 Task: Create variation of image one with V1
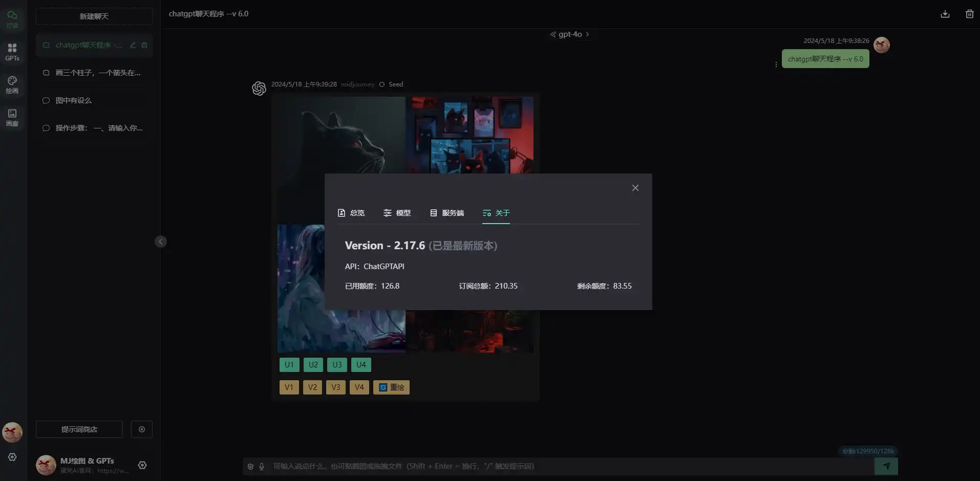(x=289, y=387)
